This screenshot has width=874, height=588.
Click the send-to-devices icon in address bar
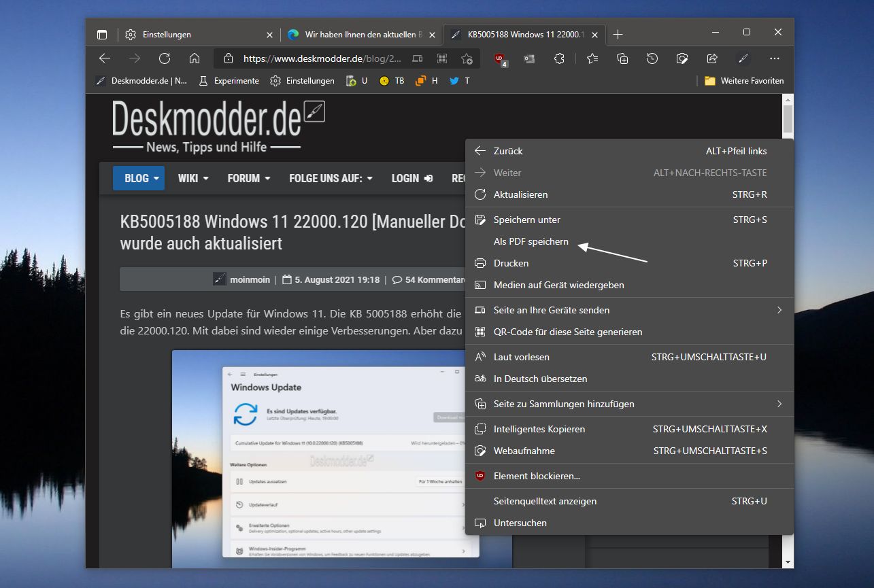point(417,58)
